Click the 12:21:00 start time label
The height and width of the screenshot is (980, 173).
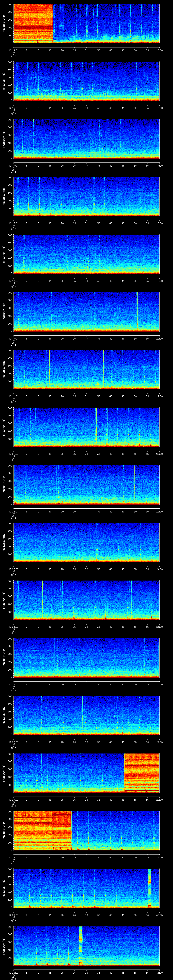click(13, 454)
